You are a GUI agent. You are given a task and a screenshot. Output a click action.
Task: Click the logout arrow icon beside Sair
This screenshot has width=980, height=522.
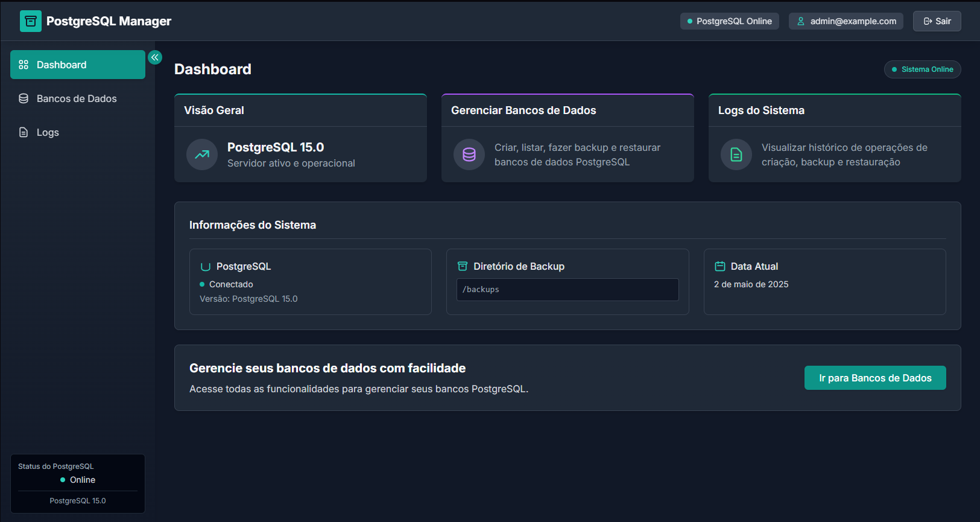[x=928, y=21]
